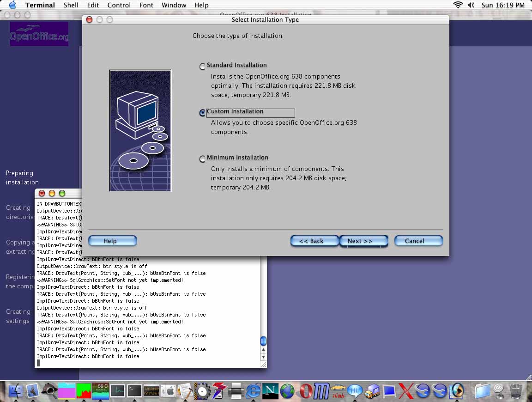532x402 pixels.
Task: Open Terminal icon in the Dock
Action: pyautogui.click(x=134, y=391)
